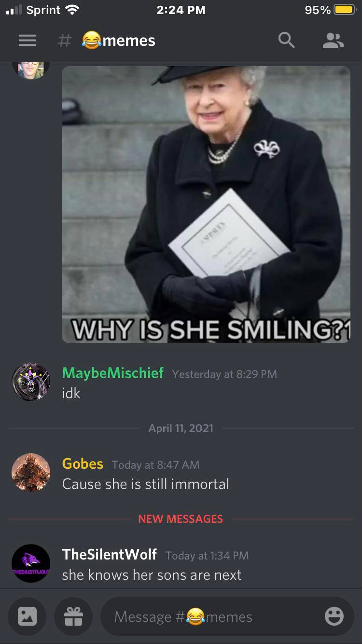Screen dimensions: 362x644
Task: Tap MaybeMischief's avatar
Action: pos(31,382)
